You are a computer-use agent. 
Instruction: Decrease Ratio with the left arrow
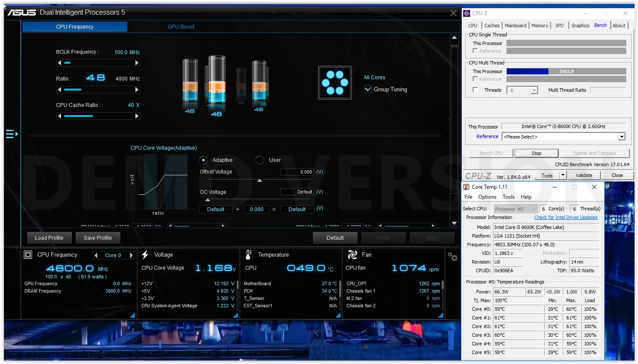pyautogui.click(x=59, y=90)
